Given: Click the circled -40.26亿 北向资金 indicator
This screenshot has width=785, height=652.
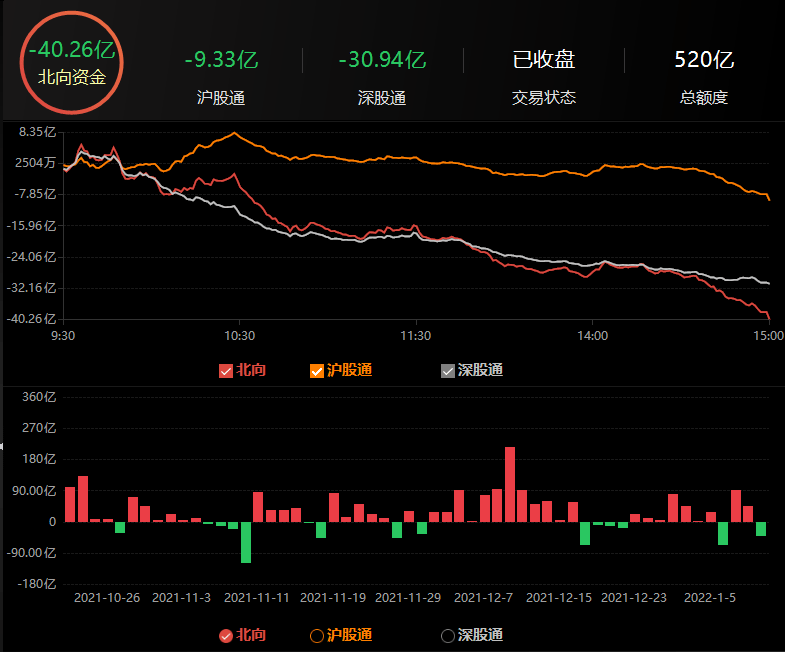Looking at the screenshot, I should (x=72, y=63).
